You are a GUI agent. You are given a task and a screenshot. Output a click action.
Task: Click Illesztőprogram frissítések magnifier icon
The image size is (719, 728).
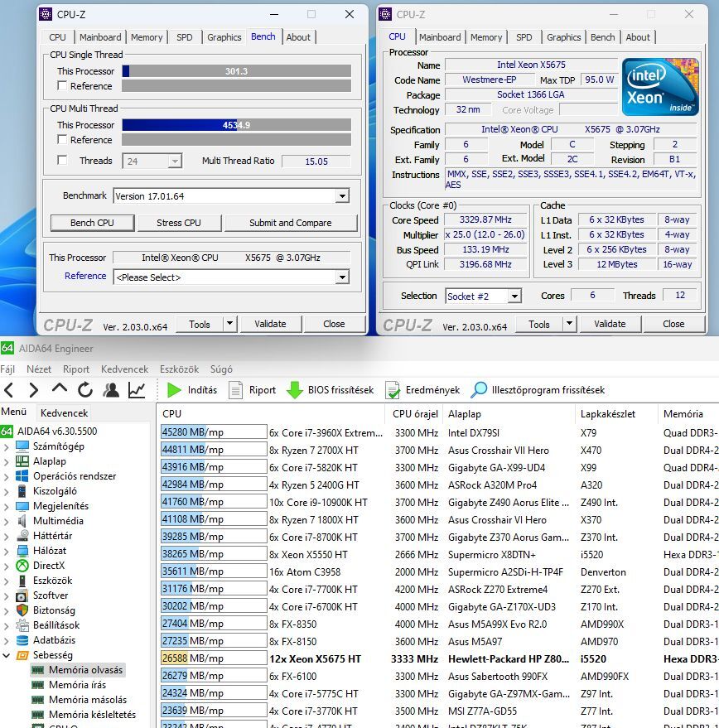479,390
